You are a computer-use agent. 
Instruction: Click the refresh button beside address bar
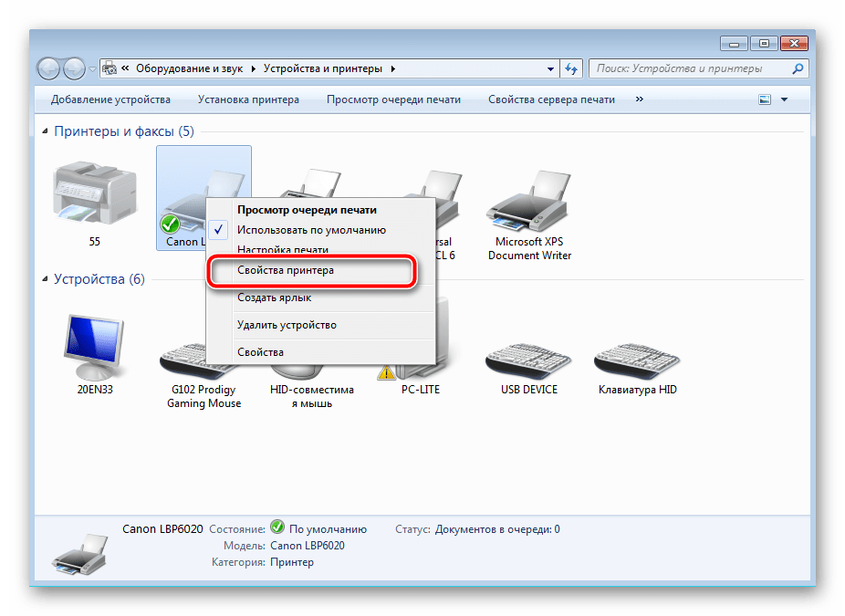pos(571,68)
